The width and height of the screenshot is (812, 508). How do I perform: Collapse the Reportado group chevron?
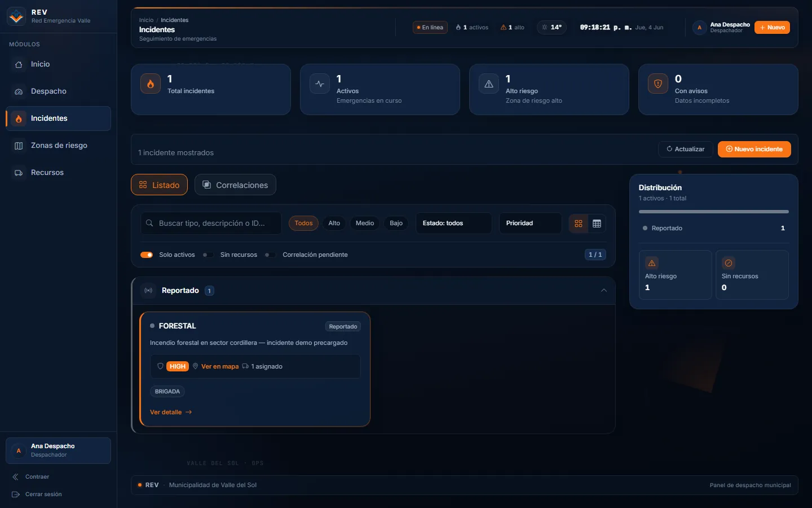(604, 290)
